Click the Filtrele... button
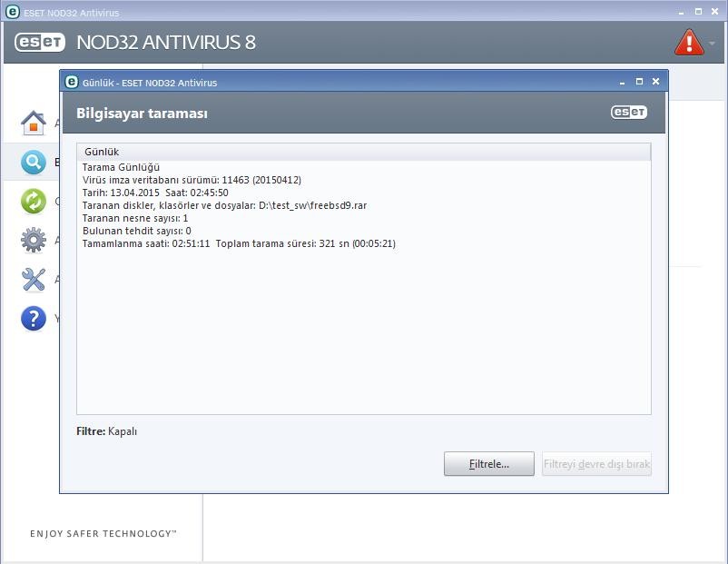The width and height of the screenshot is (728, 564). click(x=489, y=464)
